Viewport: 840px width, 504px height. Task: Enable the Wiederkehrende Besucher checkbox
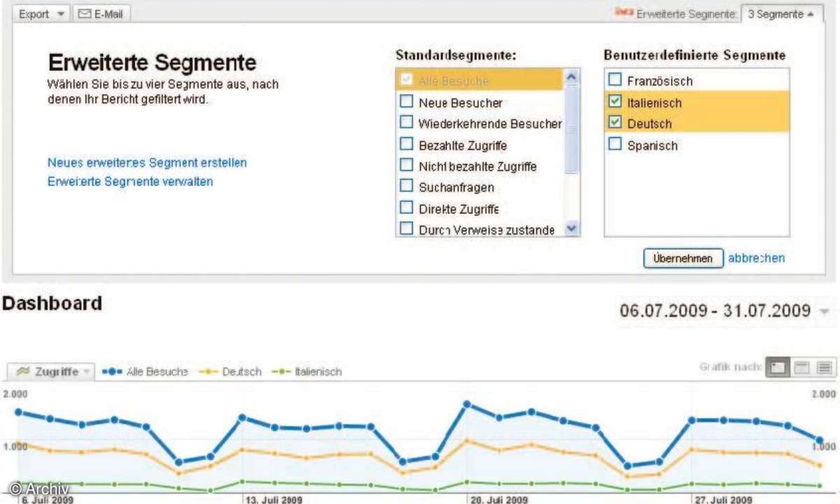407,123
